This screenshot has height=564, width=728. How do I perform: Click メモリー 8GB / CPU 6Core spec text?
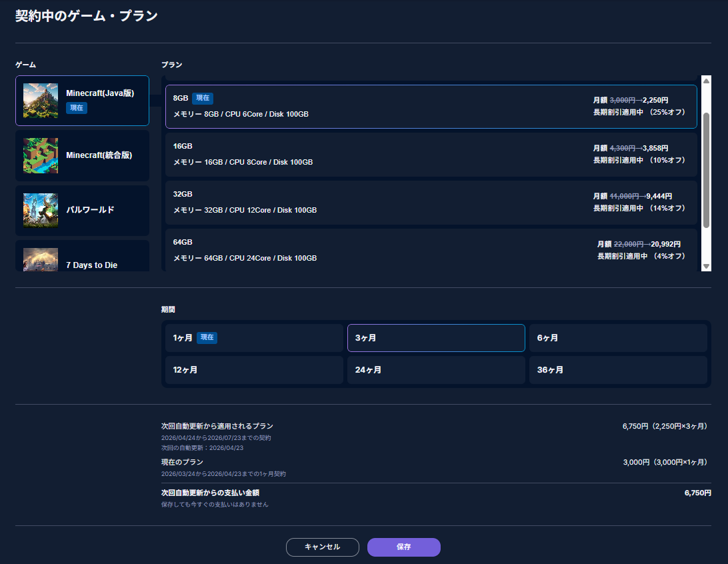tap(241, 114)
